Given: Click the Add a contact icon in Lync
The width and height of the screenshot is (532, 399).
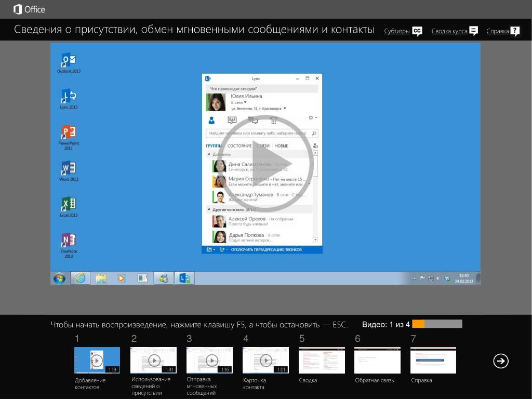Looking at the screenshot, I should (x=315, y=145).
